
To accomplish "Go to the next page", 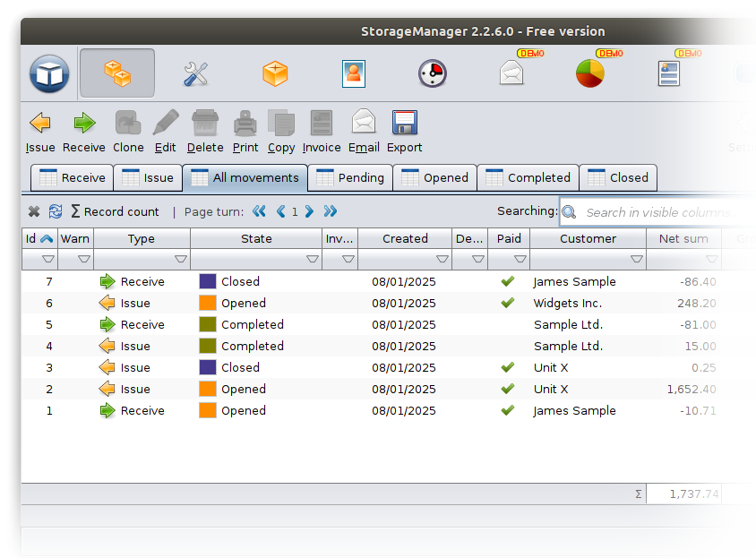I will click(x=309, y=211).
